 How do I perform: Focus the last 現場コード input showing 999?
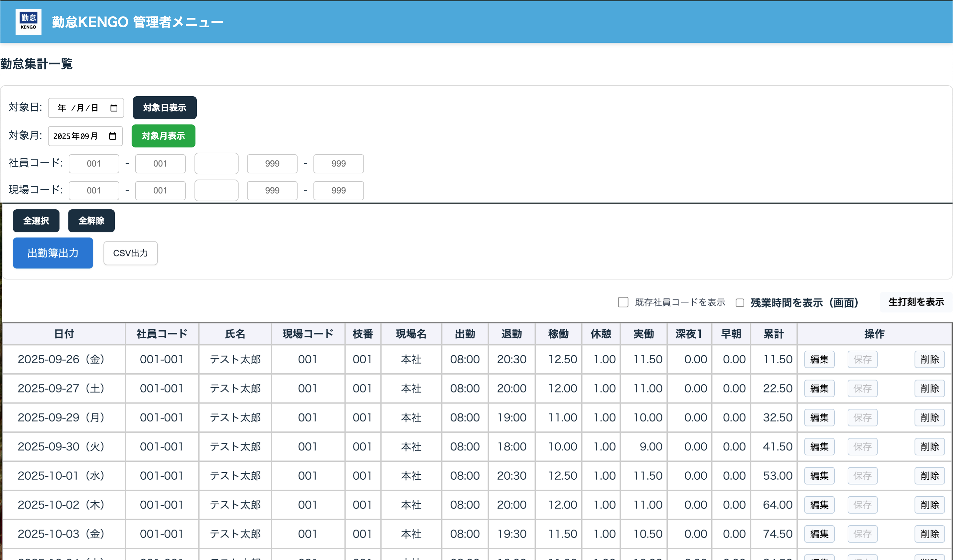point(338,191)
